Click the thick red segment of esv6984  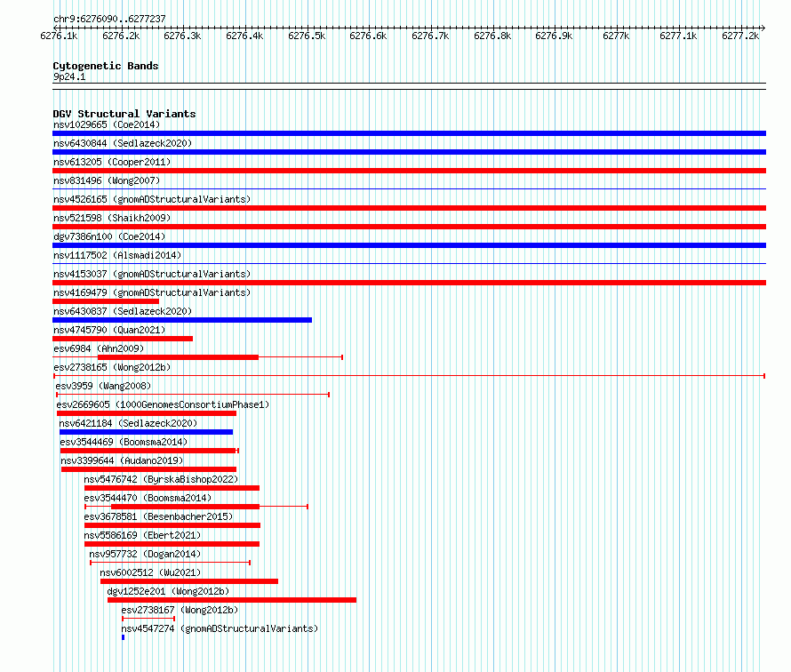coord(178,357)
